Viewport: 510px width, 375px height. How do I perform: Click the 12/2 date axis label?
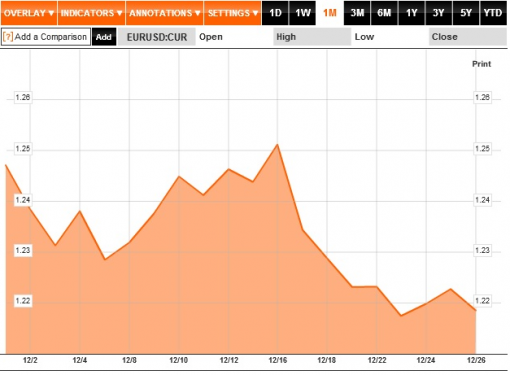tap(30, 360)
